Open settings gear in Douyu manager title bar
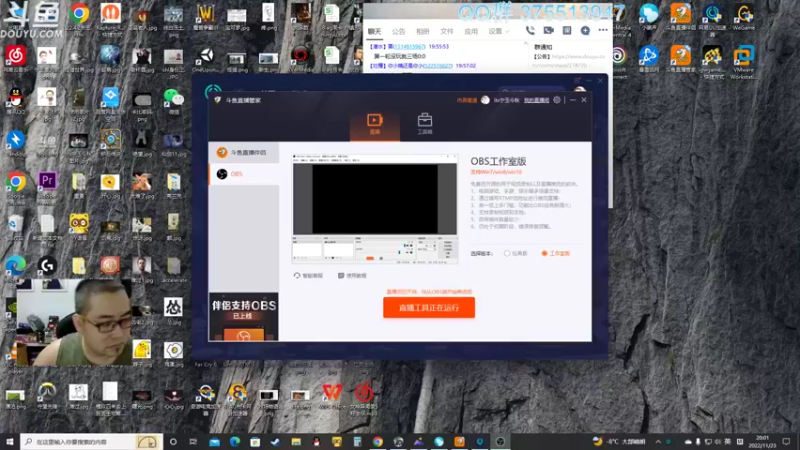800x450 pixels. (557, 100)
